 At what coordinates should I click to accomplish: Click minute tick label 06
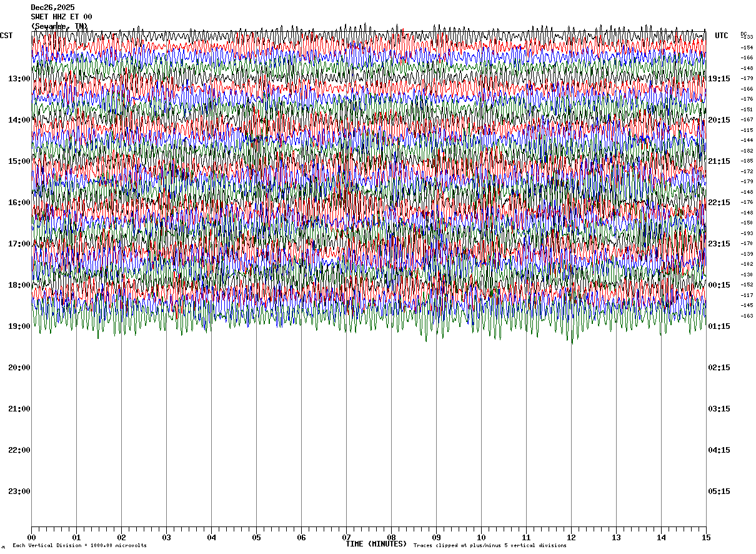point(301,538)
